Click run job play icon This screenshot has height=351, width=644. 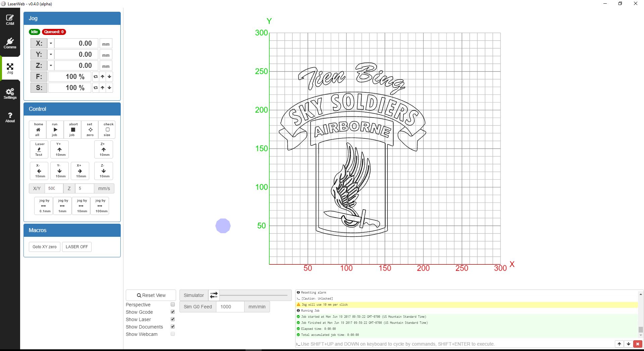55,130
